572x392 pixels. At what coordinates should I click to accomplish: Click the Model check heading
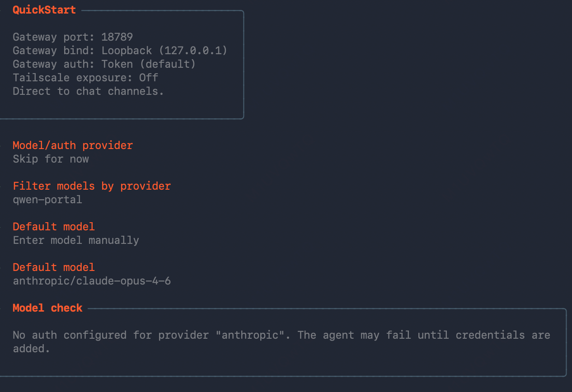[47, 308]
